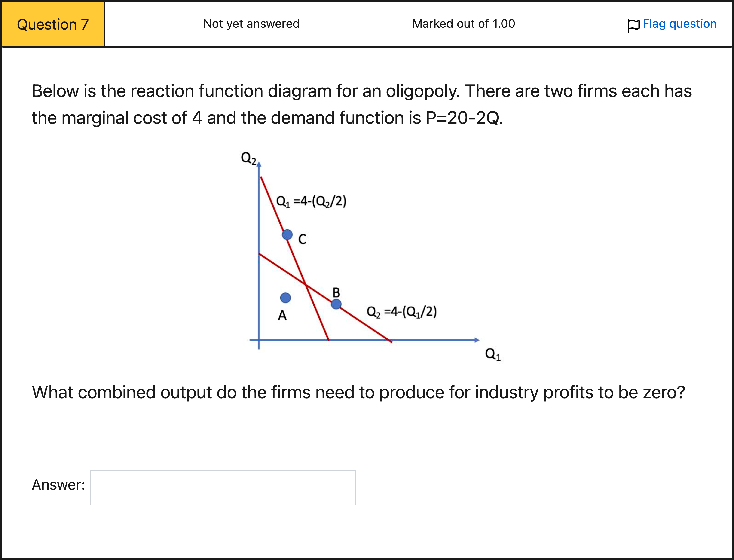Click inside the Answer input box
Viewport: 734px width, 560px height.
coord(222,487)
